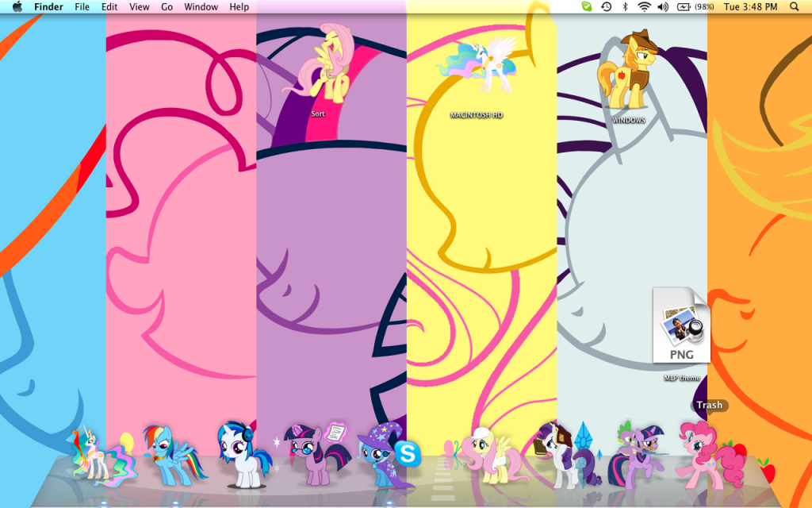Click the Tue 3:48 PM clock

click(750, 6)
